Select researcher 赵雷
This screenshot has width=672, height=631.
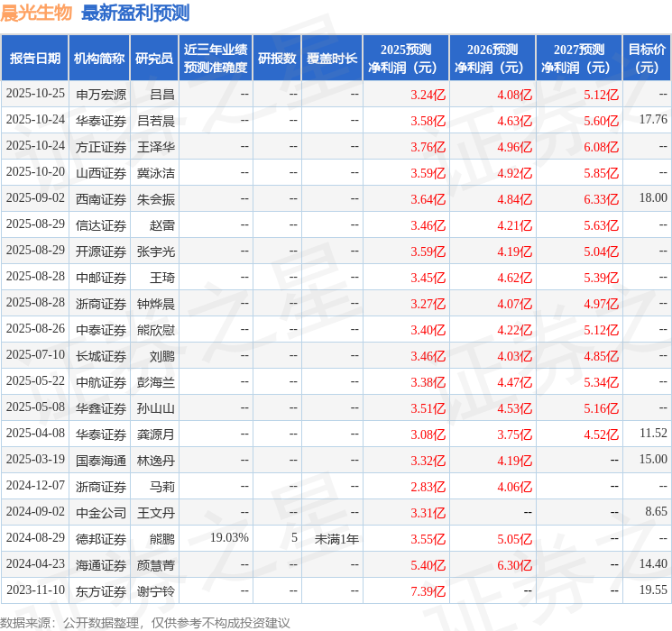point(162,224)
